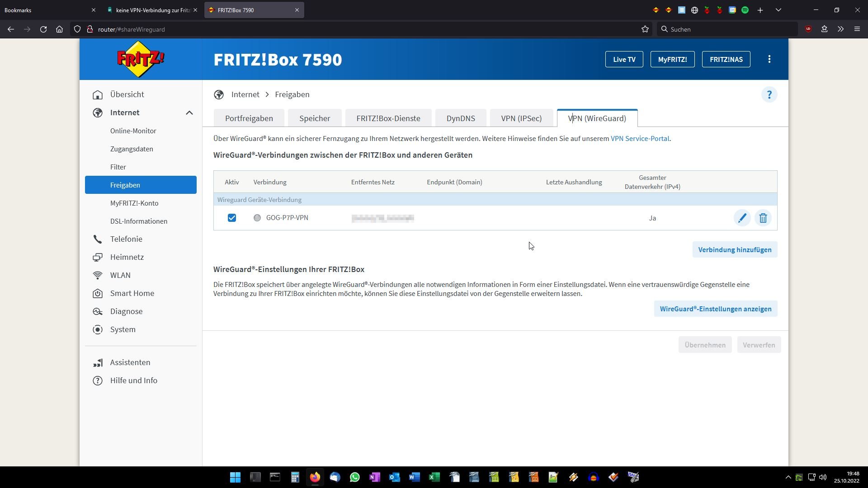Select Online-Monitor in the sidebar
The height and width of the screenshot is (488, 868).
click(133, 131)
